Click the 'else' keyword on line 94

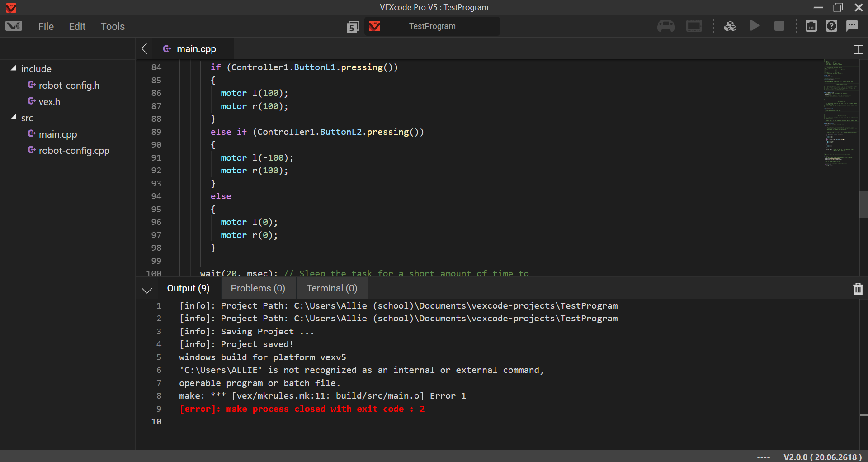221,196
